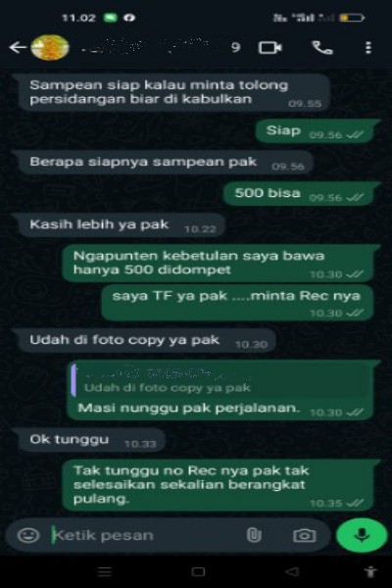The width and height of the screenshot is (392, 588).
Task: Open the emoji picker
Action: coord(28,535)
